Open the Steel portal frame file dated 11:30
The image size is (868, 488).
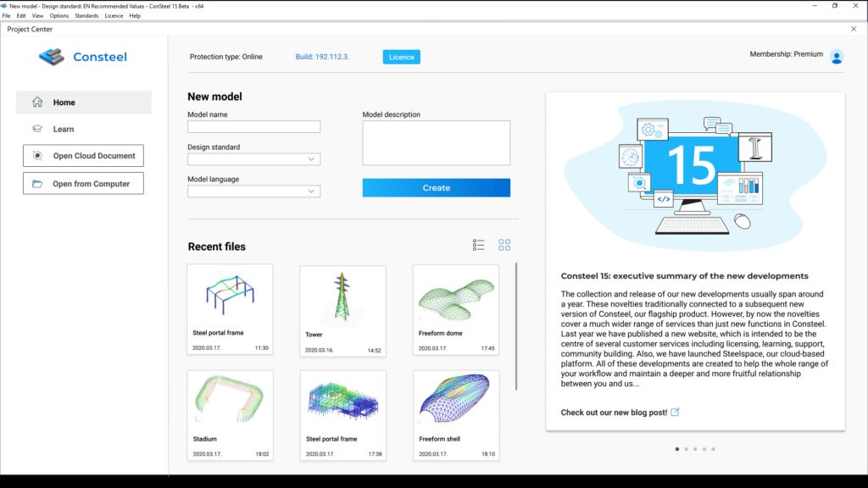click(230, 308)
